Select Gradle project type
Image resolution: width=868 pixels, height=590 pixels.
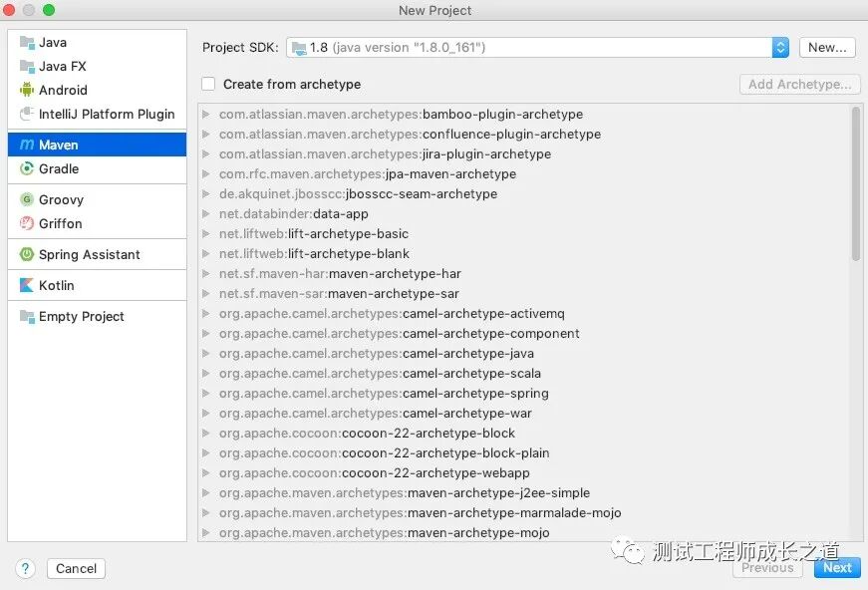pos(97,168)
